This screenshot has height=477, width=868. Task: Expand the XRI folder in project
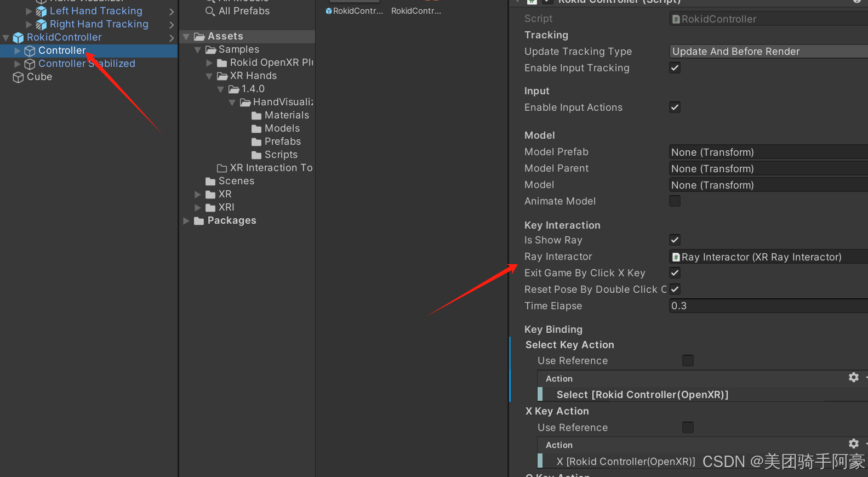coord(198,208)
